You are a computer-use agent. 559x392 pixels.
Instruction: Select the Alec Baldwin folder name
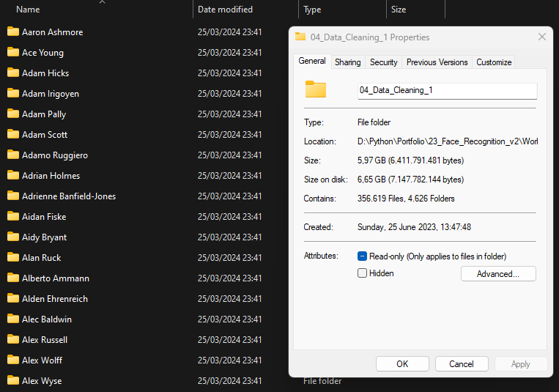[x=47, y=319]
